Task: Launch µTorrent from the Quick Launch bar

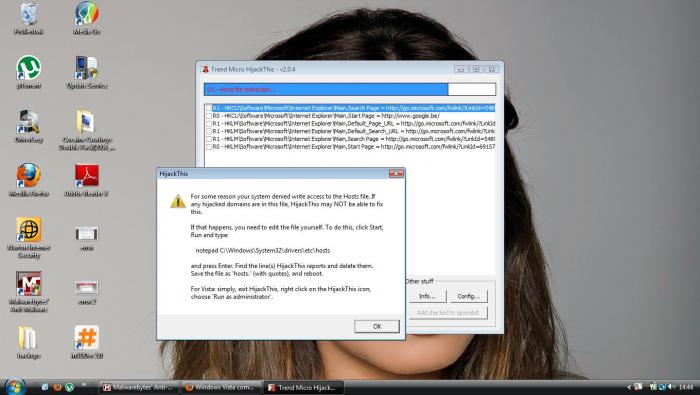Action: (69, 387)
